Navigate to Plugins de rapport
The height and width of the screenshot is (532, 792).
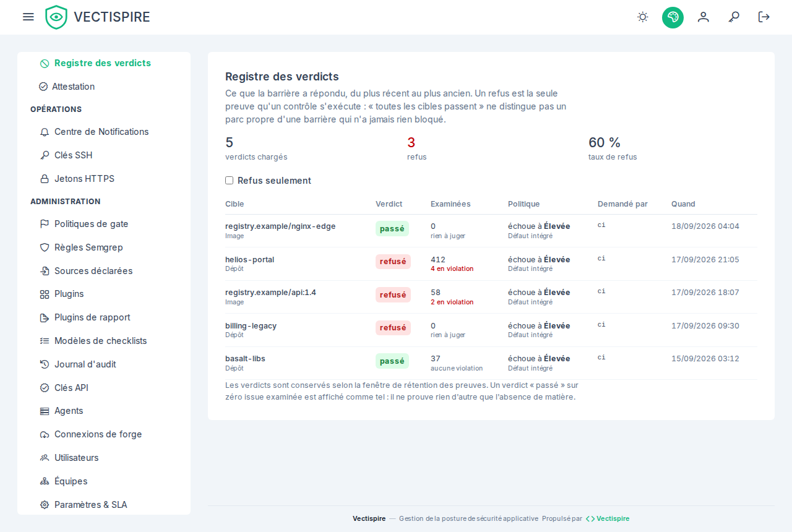pyautogui.click(x=92, y=317)
